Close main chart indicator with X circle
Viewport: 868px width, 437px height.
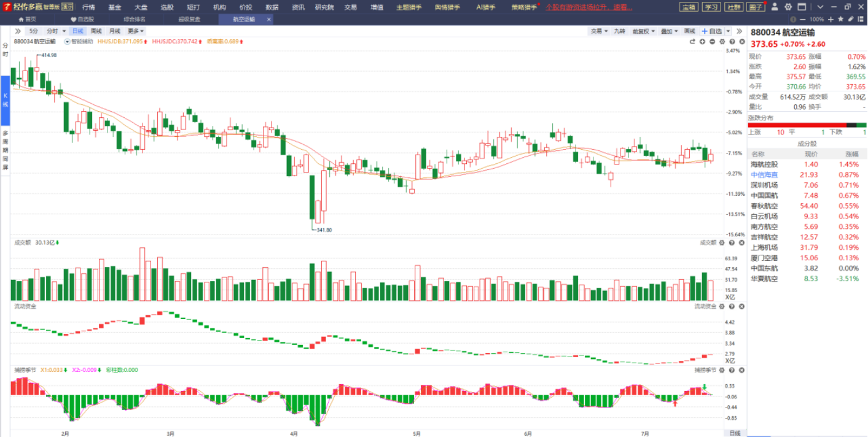point(741,42)
